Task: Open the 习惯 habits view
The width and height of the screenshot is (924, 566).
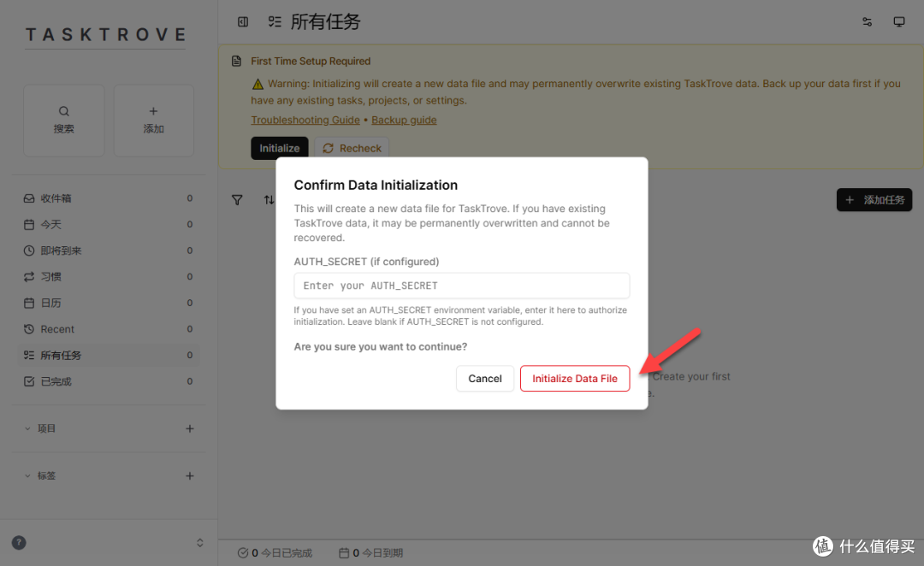Action: pyautogui.click(x=109, y=277)
